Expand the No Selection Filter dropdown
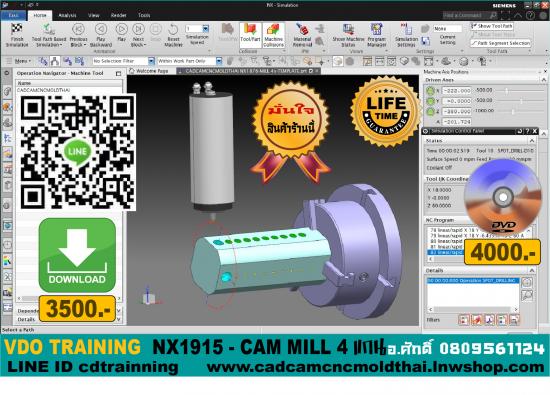This screenshot has width=550, height=395. pos(151,61)
